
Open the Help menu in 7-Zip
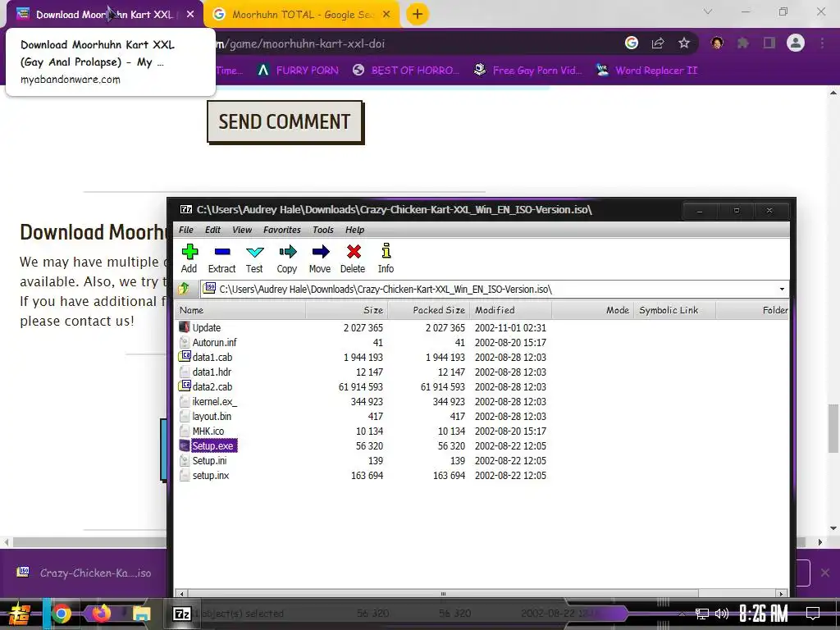pyautogui.click(x=354, y=230)
